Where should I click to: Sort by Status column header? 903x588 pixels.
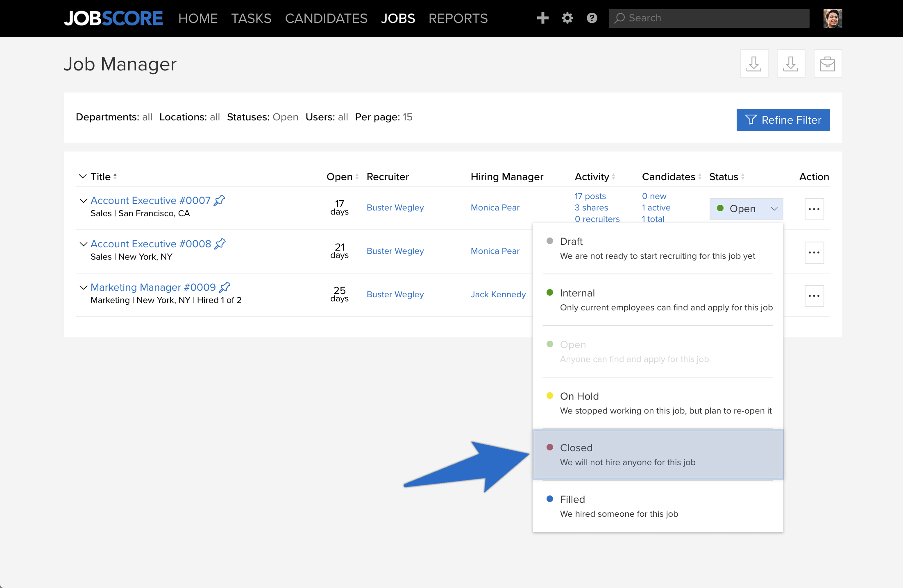(x=727, y=177)
